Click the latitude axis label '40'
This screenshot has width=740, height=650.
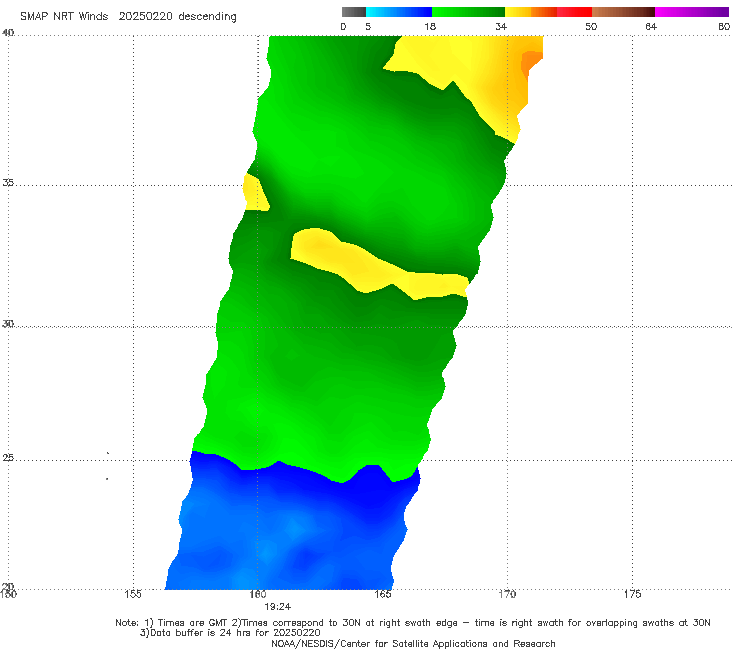click(8, 33)
